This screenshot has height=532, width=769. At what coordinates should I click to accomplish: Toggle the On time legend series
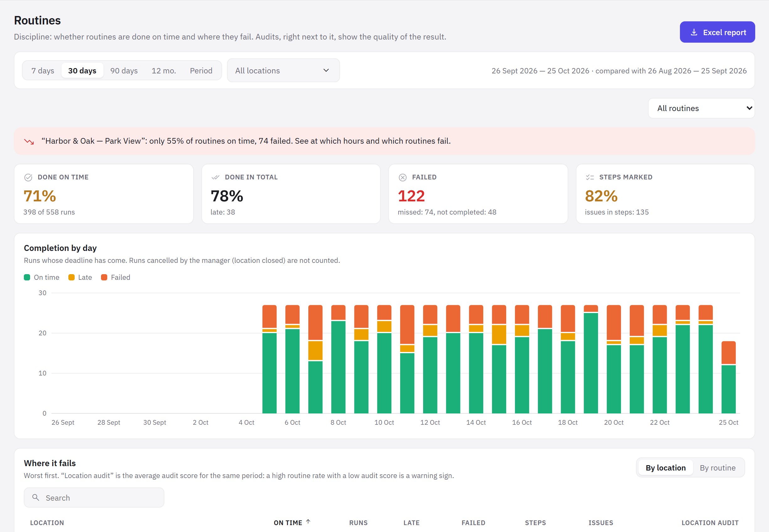click(x=42, y=277)
